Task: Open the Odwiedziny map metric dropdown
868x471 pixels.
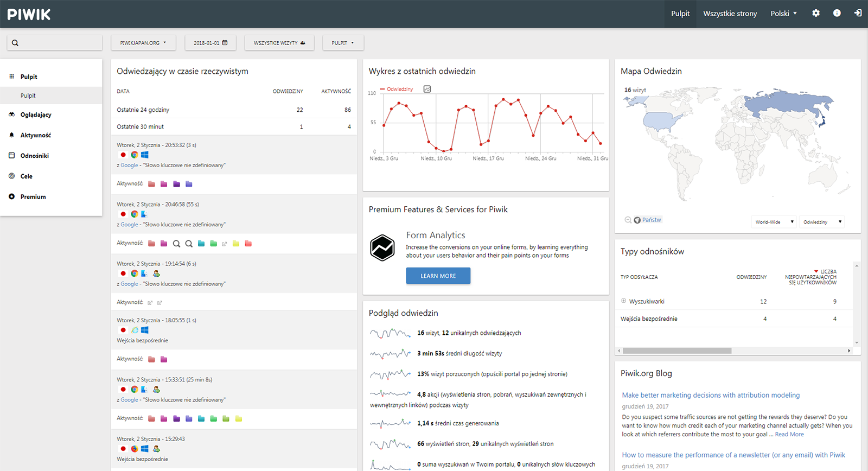Action: [822, 222]
